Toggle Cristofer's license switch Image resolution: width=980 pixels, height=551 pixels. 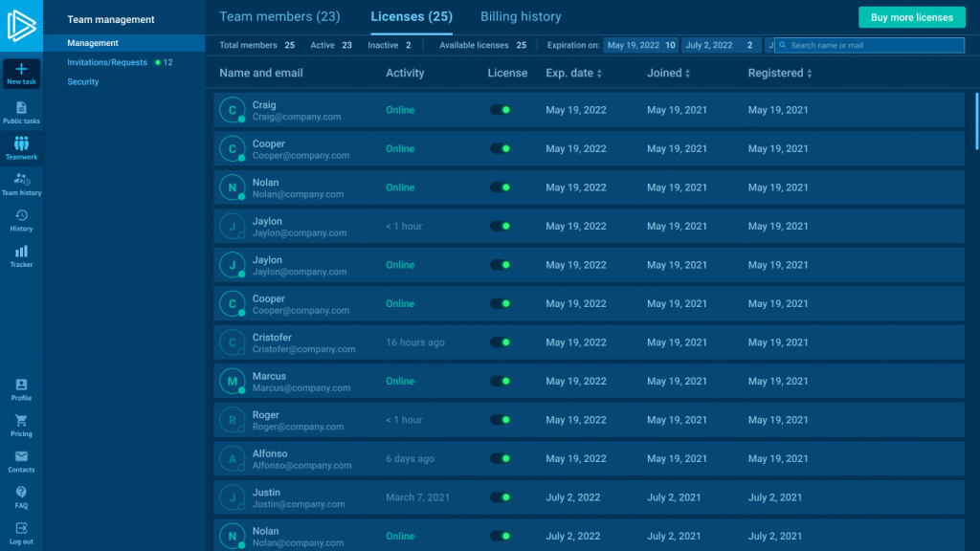coord(500,342)
